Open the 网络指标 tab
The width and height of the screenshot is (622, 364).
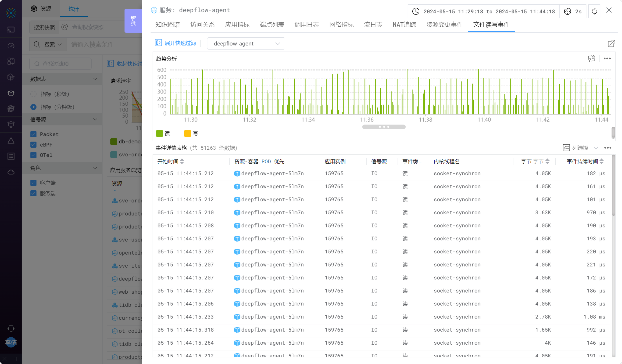[341, 24]
